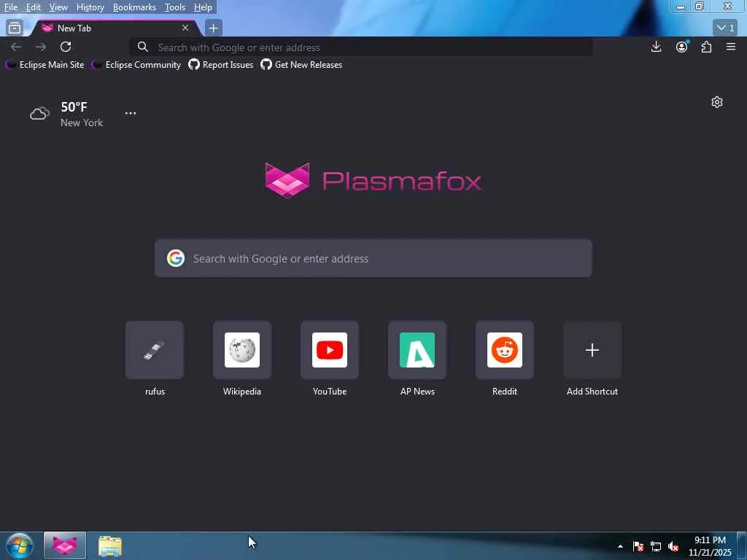Open Report Issues bookmark

point(221,65)
